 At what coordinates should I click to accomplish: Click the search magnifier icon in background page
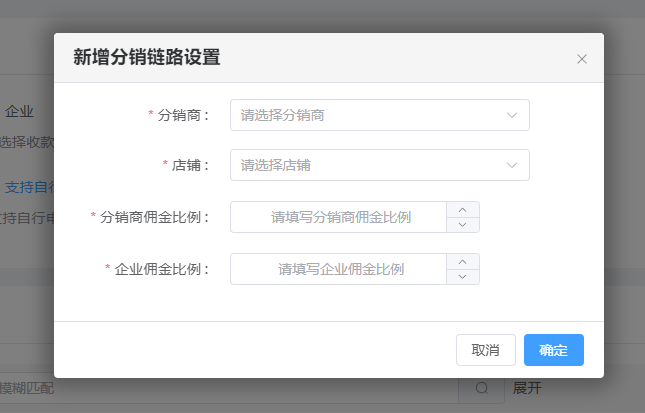point(482,388)
